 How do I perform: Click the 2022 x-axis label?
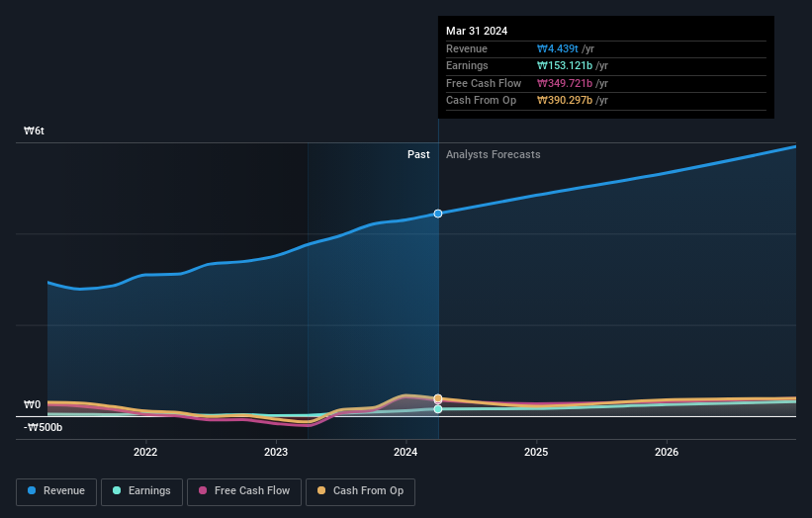[145, 452]
